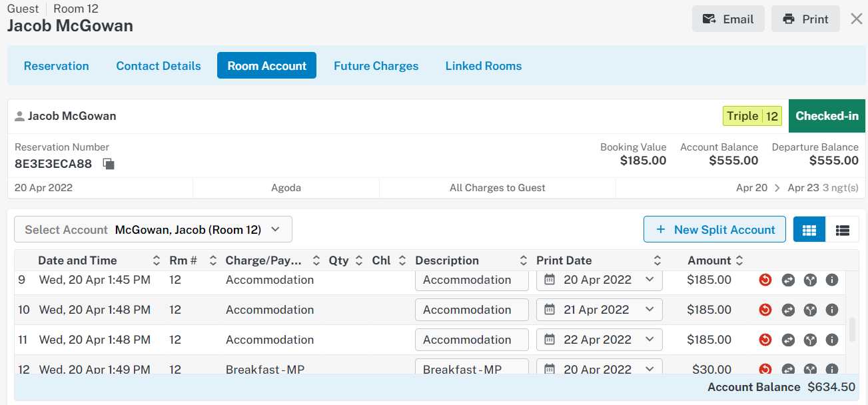Click the New Split Account button
Screen dimensions: 868x405
tap(714, 230)
